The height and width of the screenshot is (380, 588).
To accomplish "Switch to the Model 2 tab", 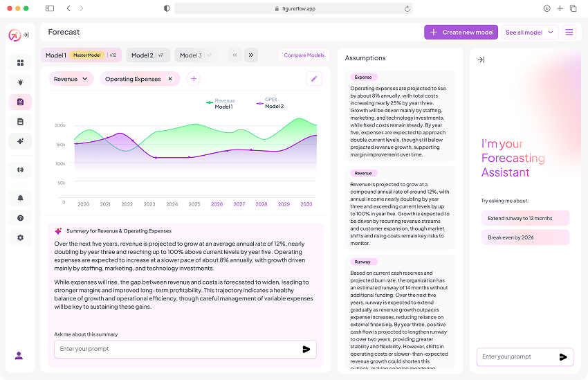I will click(147, 55).
